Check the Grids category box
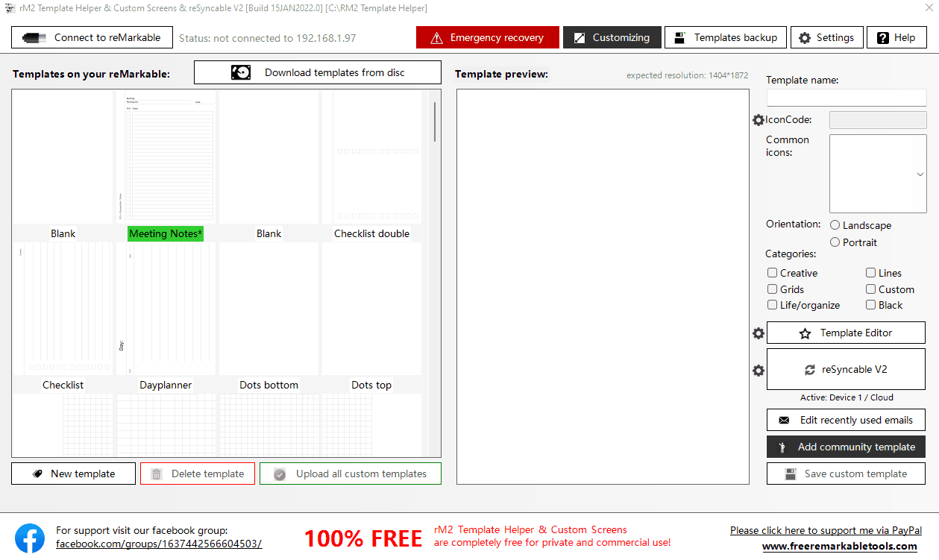This screenshot has height=560, width=939. coord(773,289)
